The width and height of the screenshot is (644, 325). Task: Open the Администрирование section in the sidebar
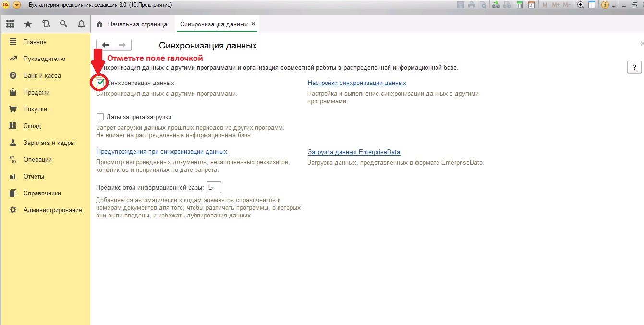(52, 210)
